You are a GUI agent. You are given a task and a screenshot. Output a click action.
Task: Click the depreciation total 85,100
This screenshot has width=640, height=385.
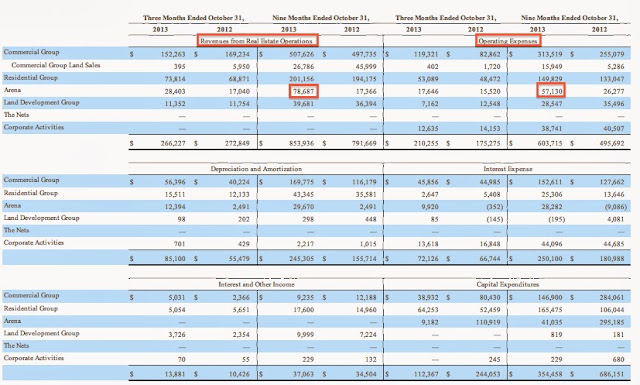click(x=175, y=258)
